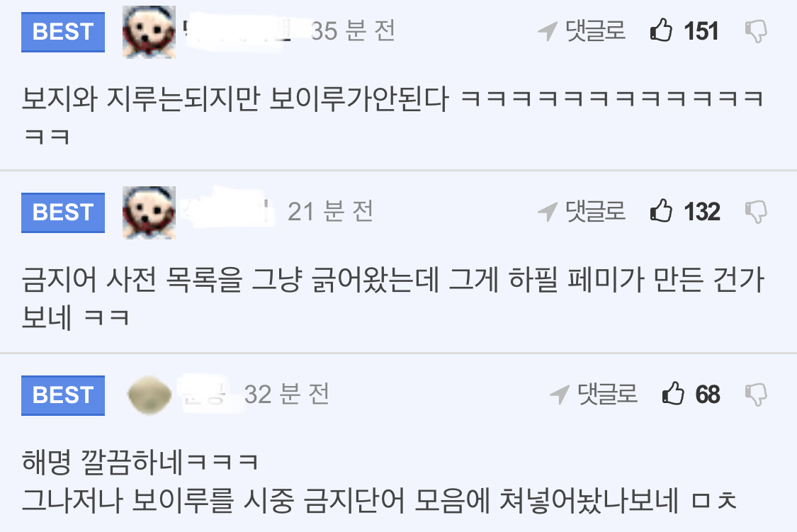Open first commenter's bear avatar
Viewport: 797px width, 532px height.
click(x=149, y=31)
